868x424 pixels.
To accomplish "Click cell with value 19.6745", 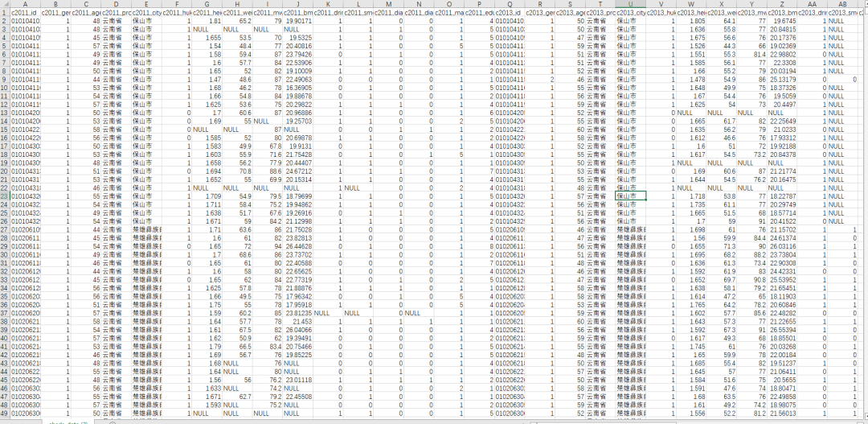I will click(782, 20).
